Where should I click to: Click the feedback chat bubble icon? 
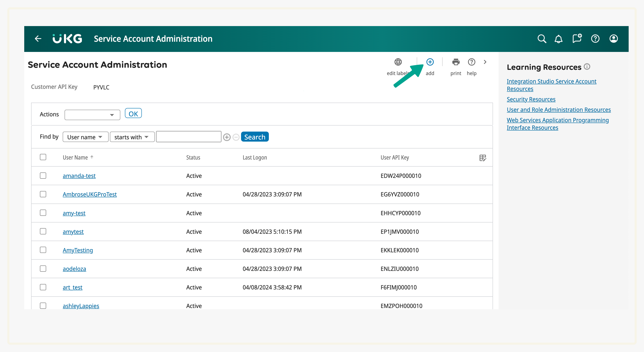coord(577,39)
